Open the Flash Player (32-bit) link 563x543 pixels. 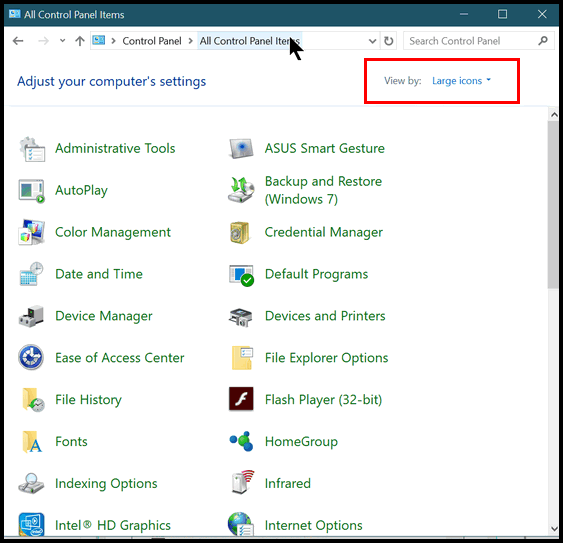[323, 400]
